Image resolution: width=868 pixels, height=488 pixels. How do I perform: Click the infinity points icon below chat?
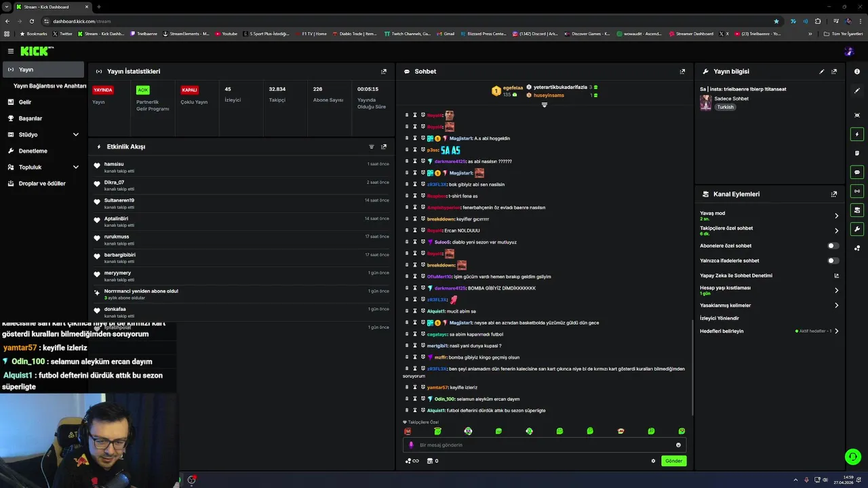tap(412, 461)
